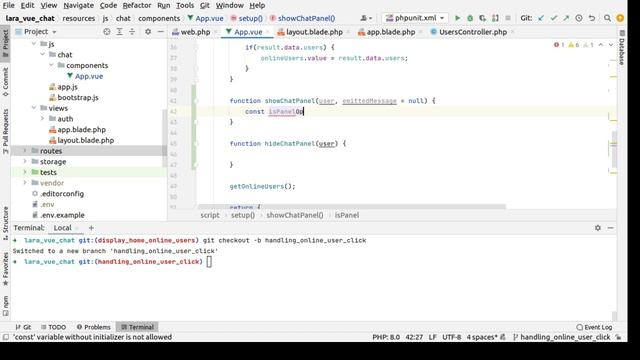The height and width of the screenshot is (360, 640).
Task: Run the phpunit.xml configuration
Action: click(458, 18)
